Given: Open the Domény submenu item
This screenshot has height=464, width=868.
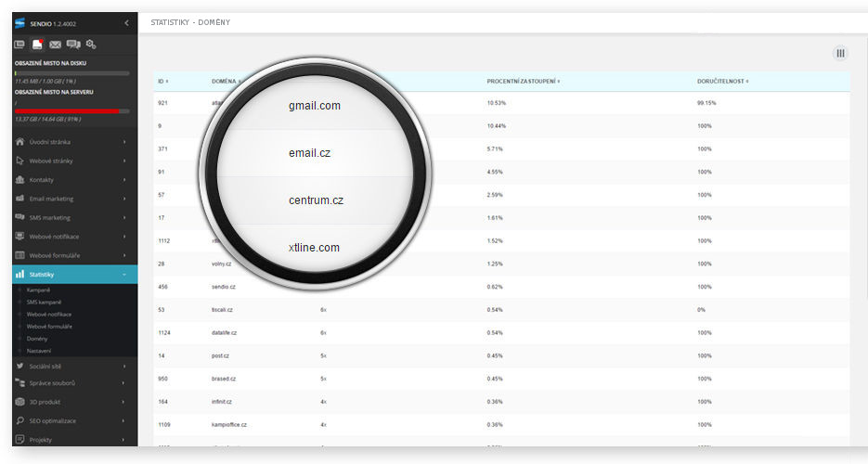Looking at the screenshot, I should [x=37, y=339].
